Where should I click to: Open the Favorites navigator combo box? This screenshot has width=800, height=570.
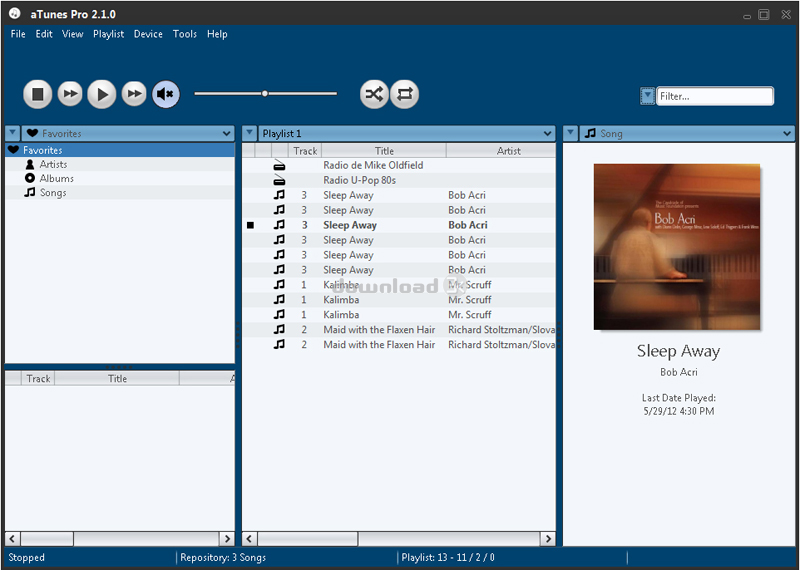(128, 134)
